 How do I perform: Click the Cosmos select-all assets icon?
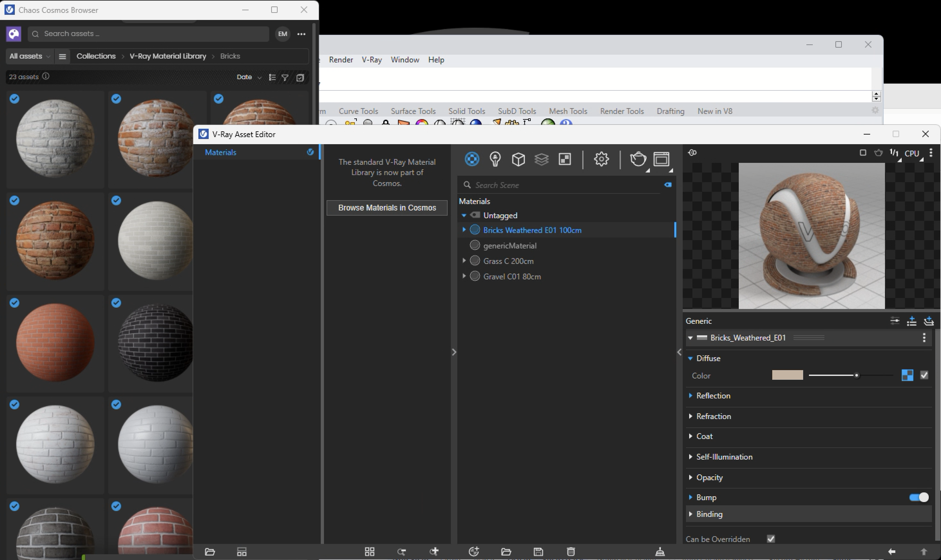(x=300, y=77)
